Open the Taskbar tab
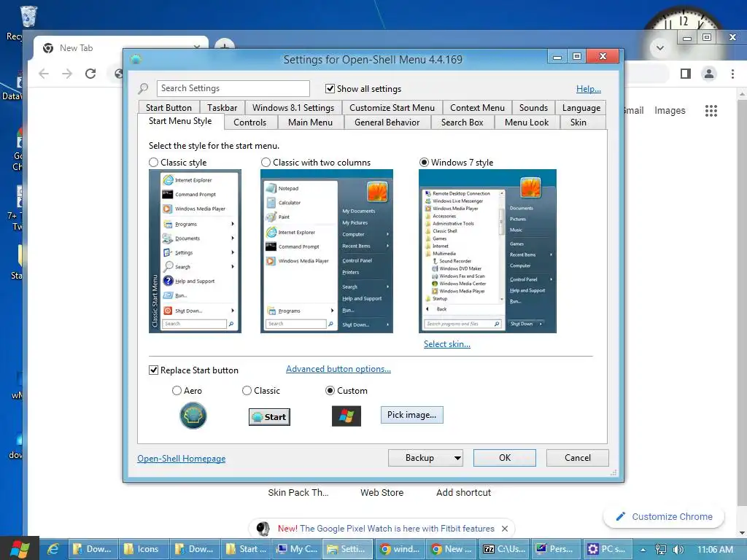The height and width of the screenshot is (560, 747). pos(222,108)
